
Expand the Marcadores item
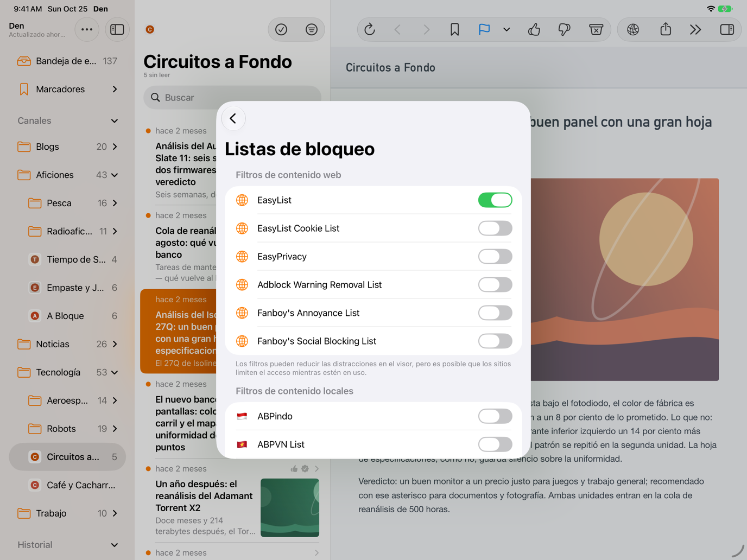click(115, 89)
